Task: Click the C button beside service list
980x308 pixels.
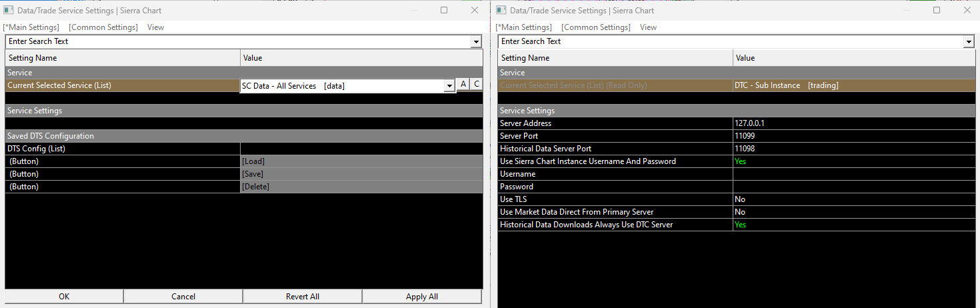Action: pos(476,84)
